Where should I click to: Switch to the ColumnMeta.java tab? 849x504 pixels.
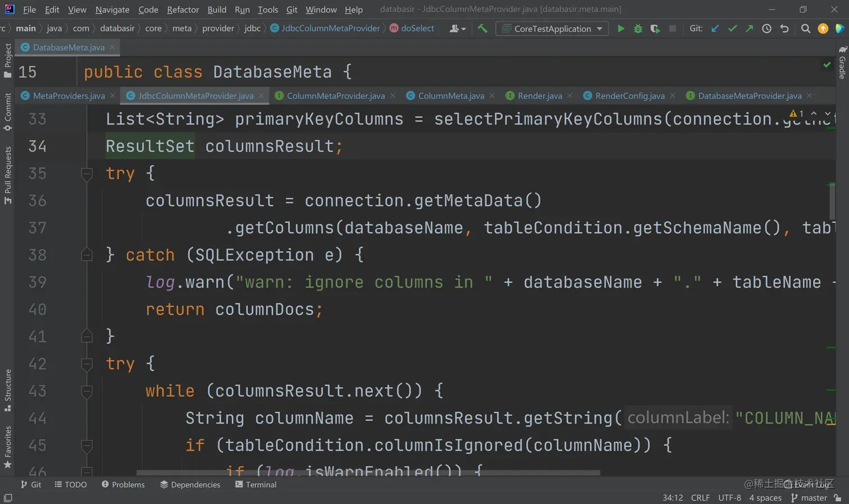point(451,95)
